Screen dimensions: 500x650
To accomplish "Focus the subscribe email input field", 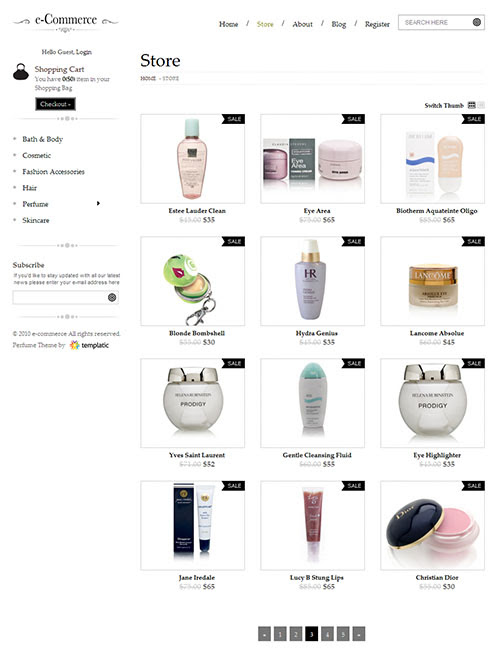I will pyautogui.click(x=60, y=297).
